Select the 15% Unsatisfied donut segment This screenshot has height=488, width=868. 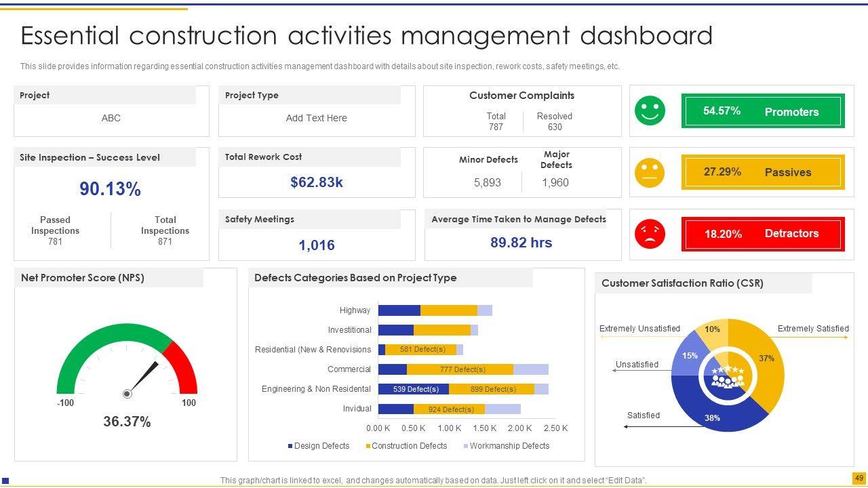tap(686, 356)
